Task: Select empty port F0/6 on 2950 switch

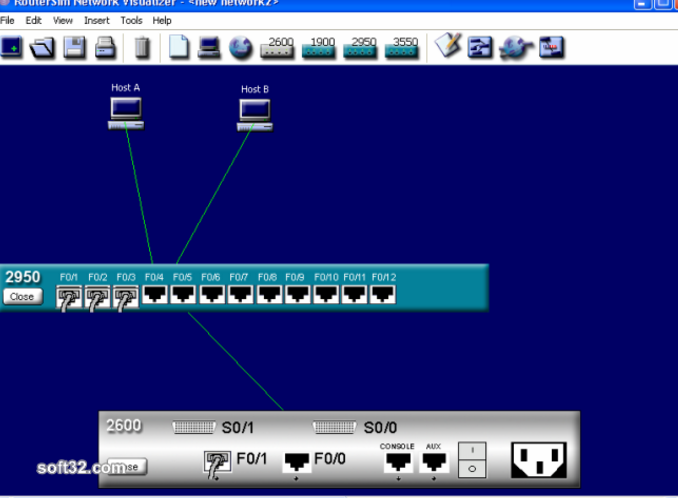Action: (x=212, y=295)
